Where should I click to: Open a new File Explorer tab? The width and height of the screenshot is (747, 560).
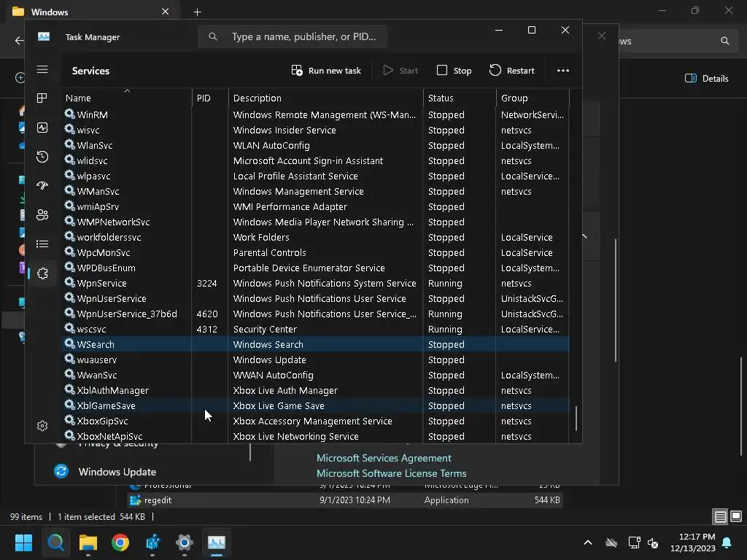coord(197,12)
